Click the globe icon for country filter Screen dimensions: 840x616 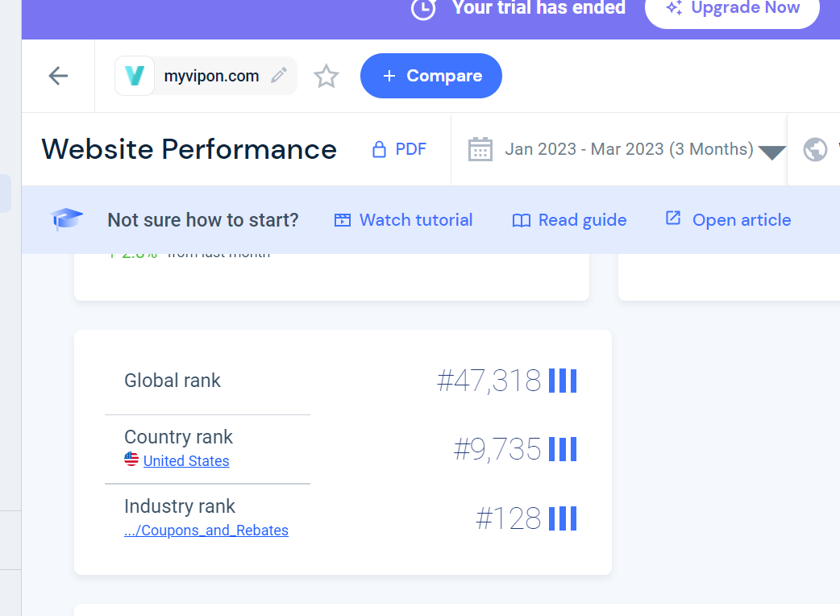[815, 149]
